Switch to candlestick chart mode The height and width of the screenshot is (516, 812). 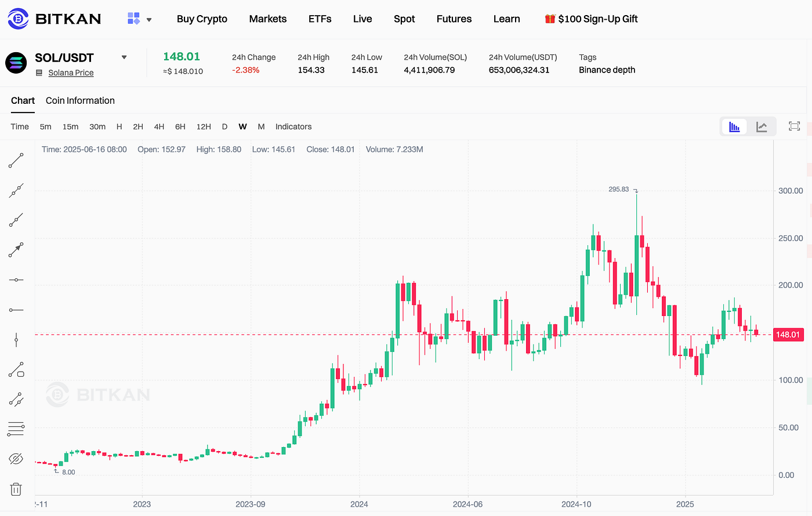point(734,126)
